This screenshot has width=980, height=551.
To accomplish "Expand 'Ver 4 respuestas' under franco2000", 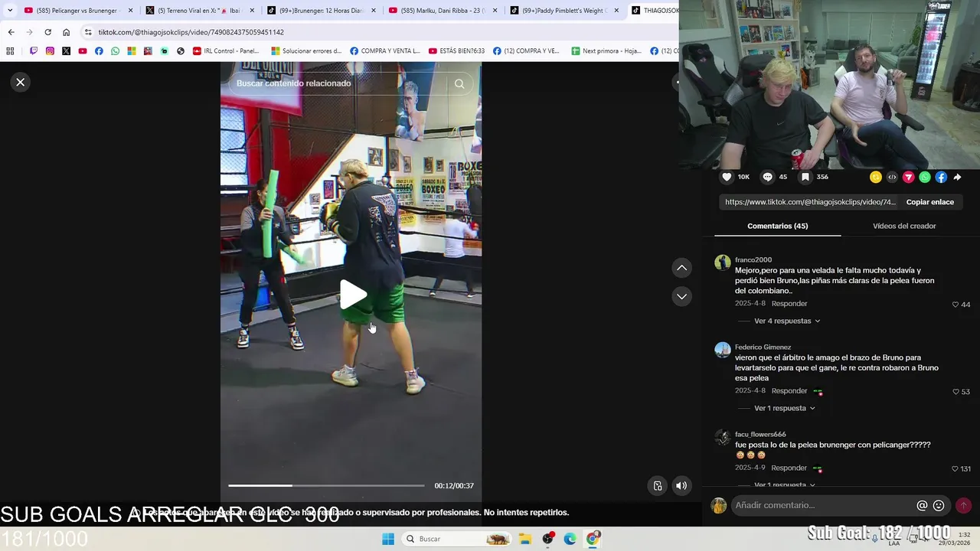I will (x=787, y=321).
